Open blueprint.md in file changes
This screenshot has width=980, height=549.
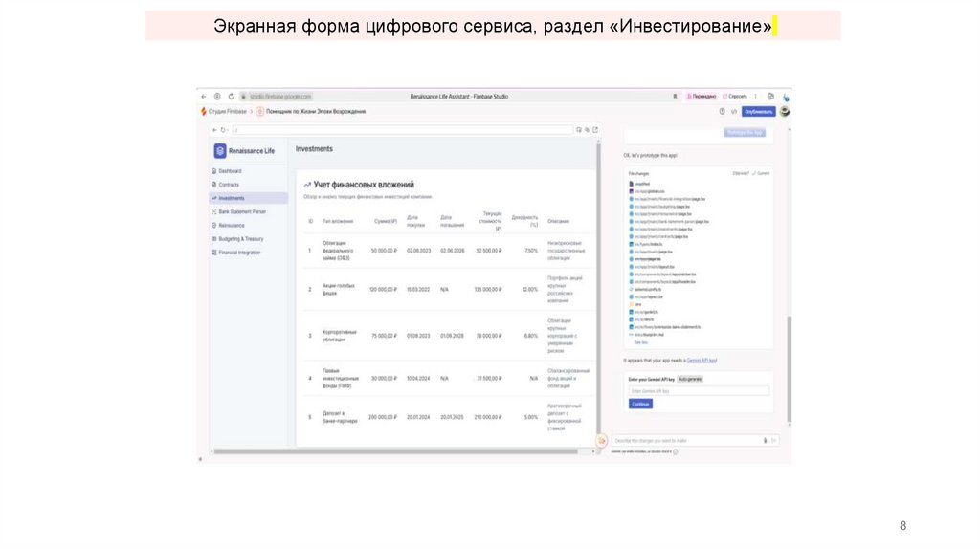pyautogui.click(x=649, y=336)
